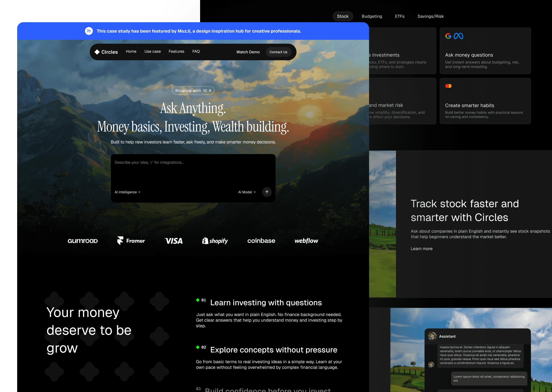This screenshot has width=552, height=392.
Task: Expand step 02 Explore concepts without pressure
Action: [273, 350]
